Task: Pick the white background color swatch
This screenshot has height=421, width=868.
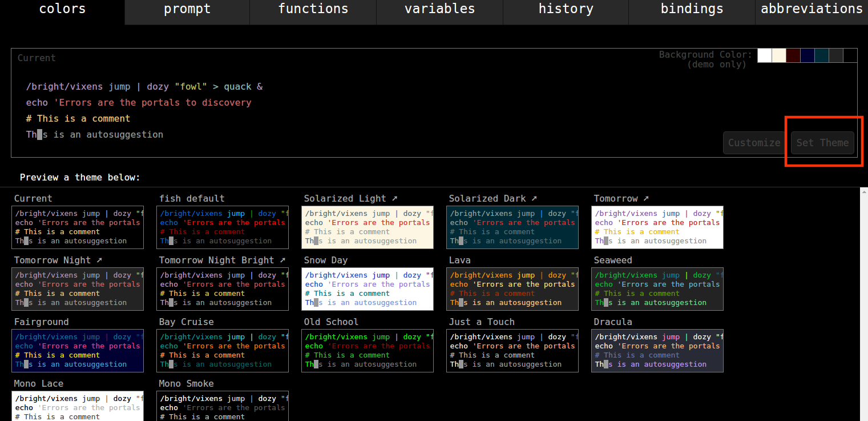Action: tap(765, 55)
